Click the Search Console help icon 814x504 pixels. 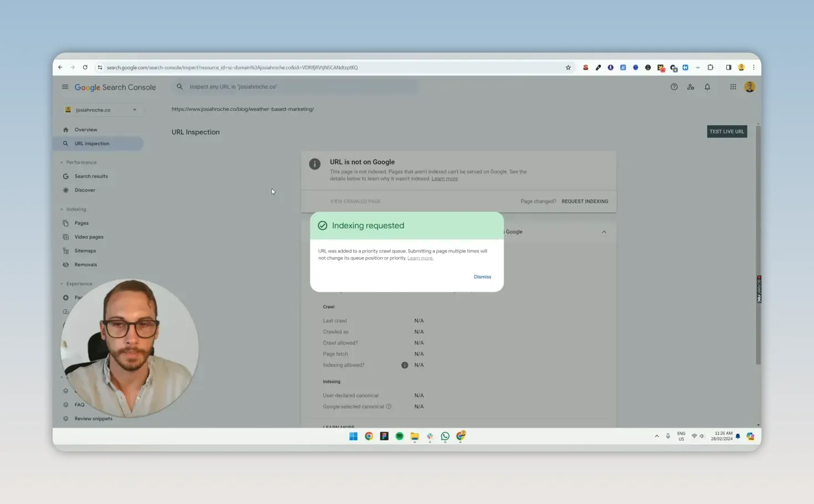674,87
